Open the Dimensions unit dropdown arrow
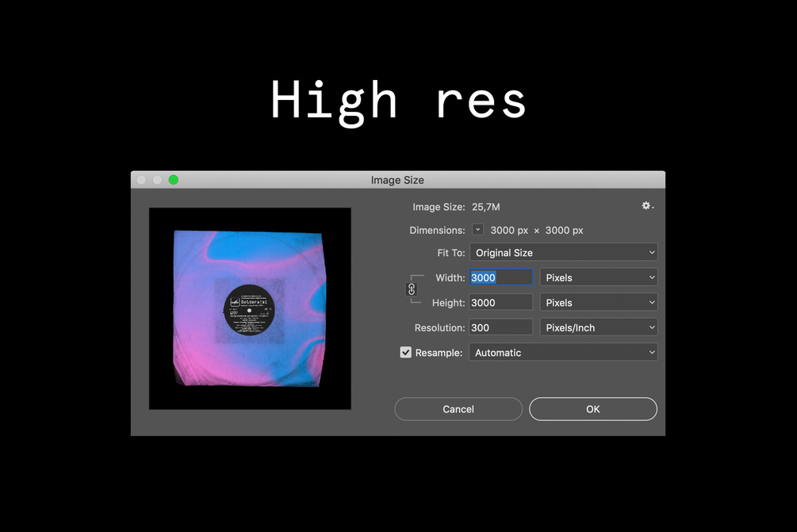Screen dimensions: 797x532 point(477,230)
